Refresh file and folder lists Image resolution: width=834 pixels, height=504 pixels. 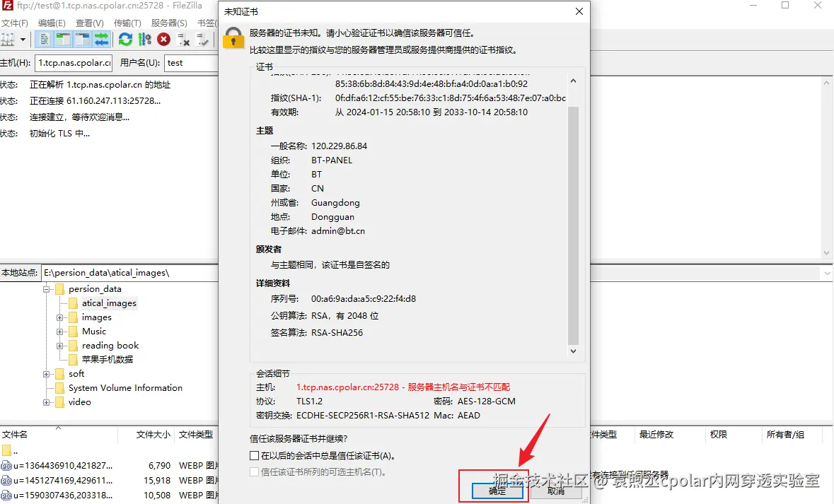[125, 40]
